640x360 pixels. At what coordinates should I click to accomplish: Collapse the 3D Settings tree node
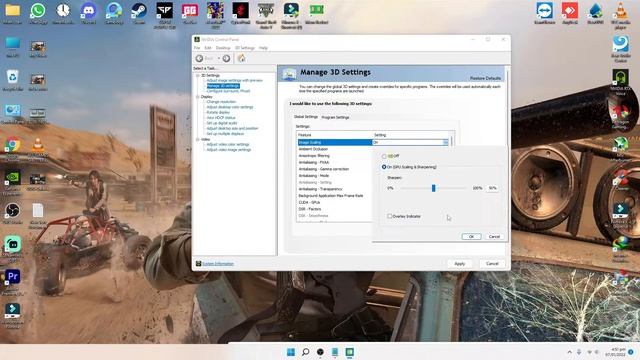coord(198,76)
